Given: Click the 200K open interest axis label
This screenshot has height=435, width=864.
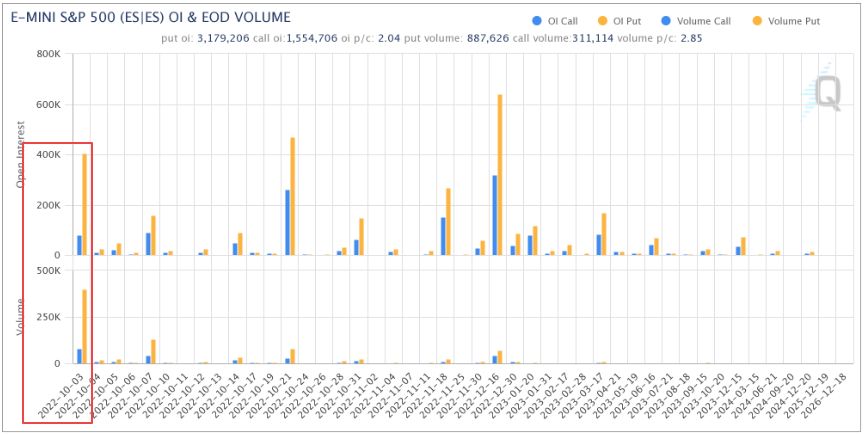Looking at the screenshot, I should click(47, 205).
